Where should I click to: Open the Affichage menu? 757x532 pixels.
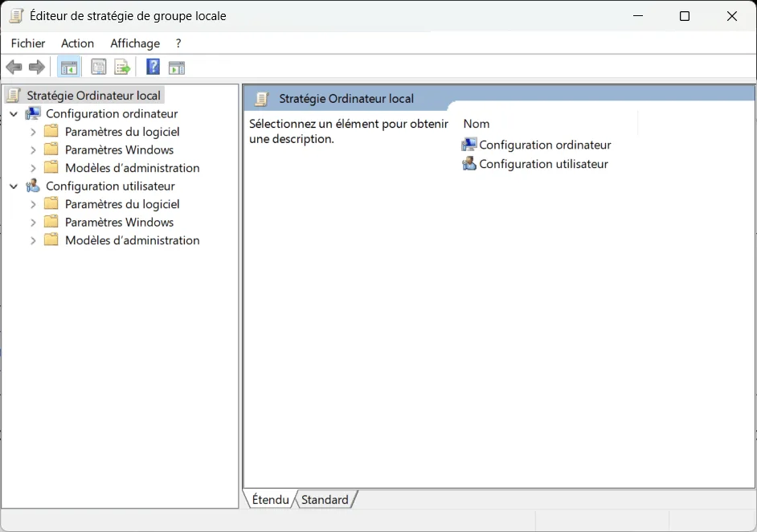135,43
